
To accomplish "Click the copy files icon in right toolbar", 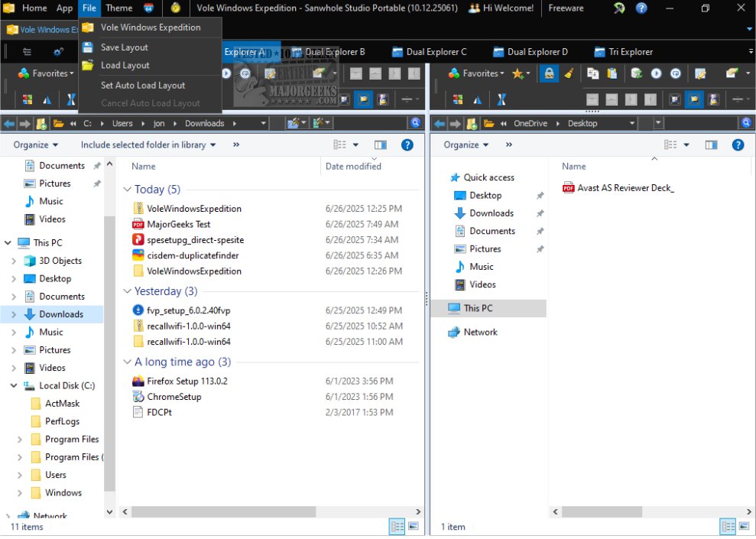I will [x=593, y=73].
